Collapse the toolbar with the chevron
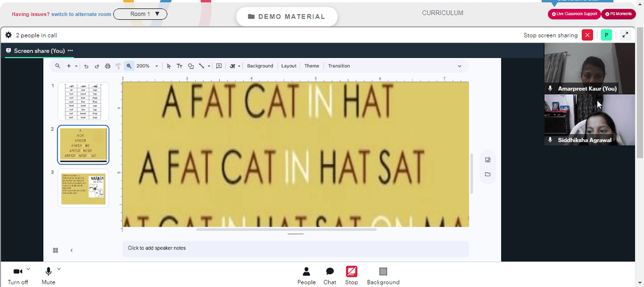The width and height of the screenshot is (644, 287). point(460,66)
